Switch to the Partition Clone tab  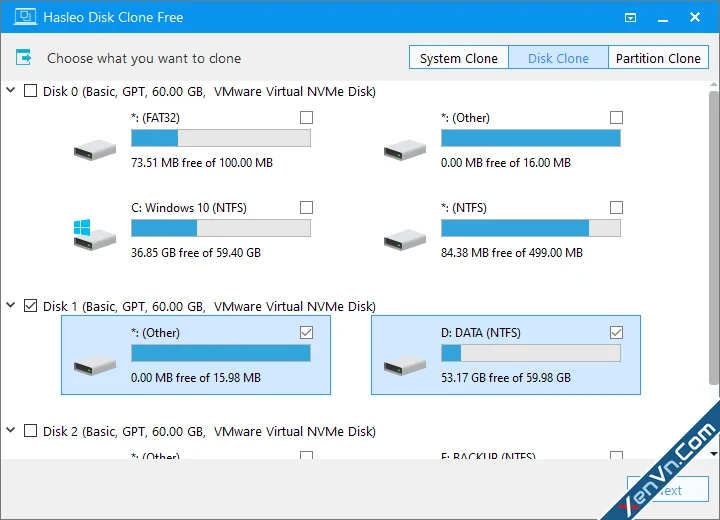coord(658,58)
